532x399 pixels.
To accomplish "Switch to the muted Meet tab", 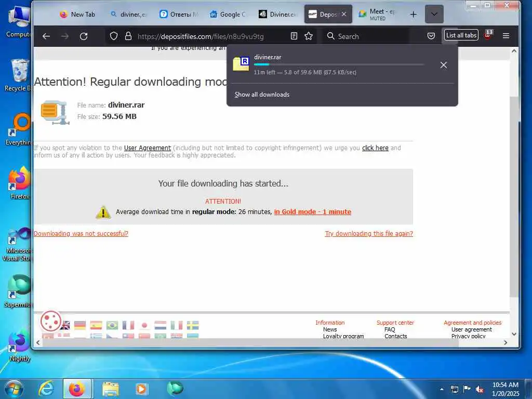I will 378,14.
